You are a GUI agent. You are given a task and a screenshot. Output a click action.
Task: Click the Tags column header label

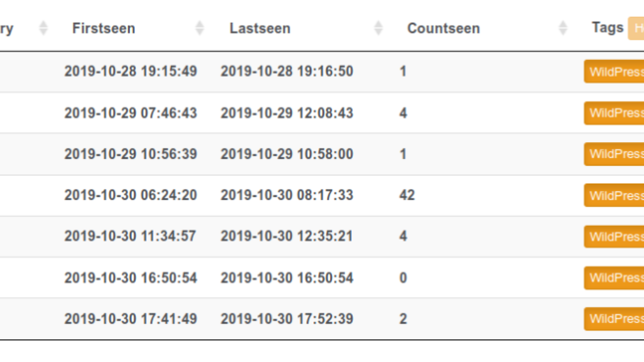pyautogui.click(x=607, y=28)
